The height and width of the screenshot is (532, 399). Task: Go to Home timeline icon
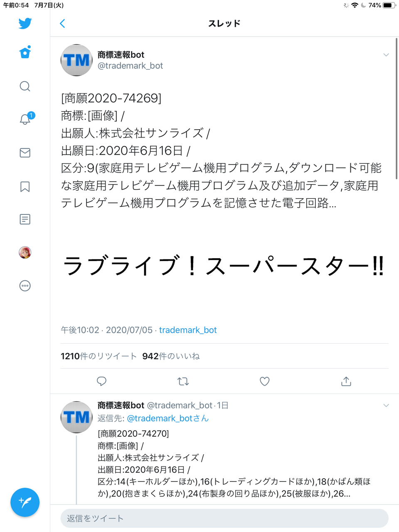coord(25,52)
